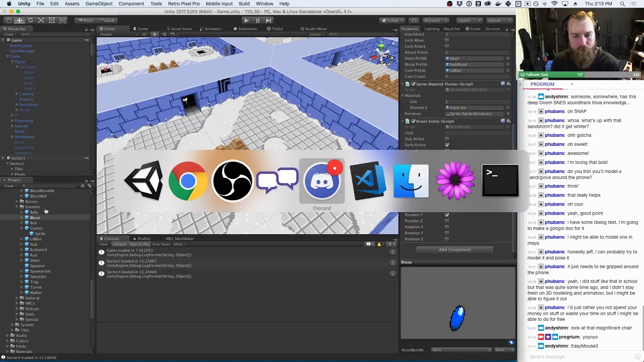
Task: Toggle Local handle rotation button
Action: 107,21
